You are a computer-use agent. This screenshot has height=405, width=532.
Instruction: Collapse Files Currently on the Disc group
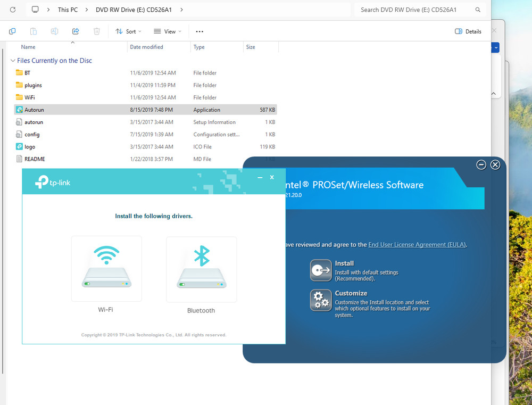13,61
